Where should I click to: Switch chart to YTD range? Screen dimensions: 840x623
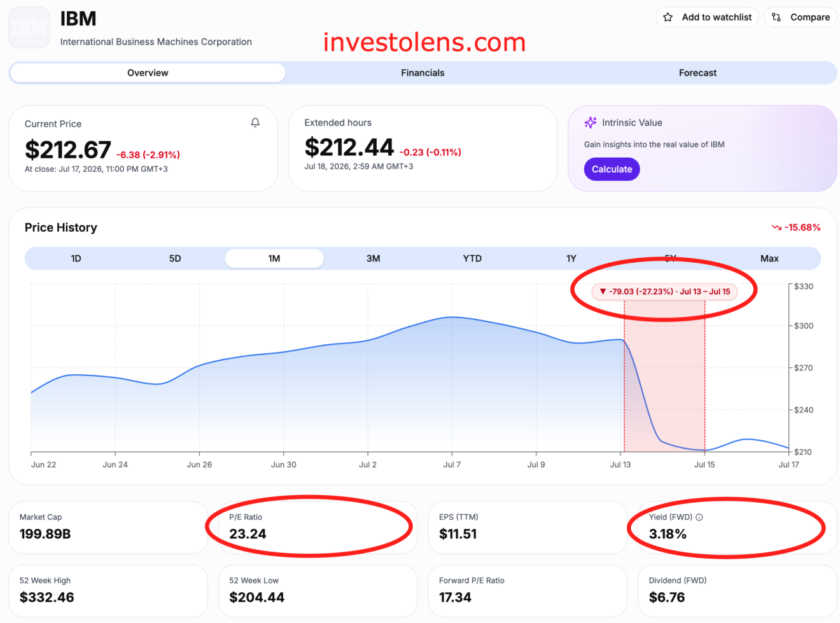coord(472,258)
